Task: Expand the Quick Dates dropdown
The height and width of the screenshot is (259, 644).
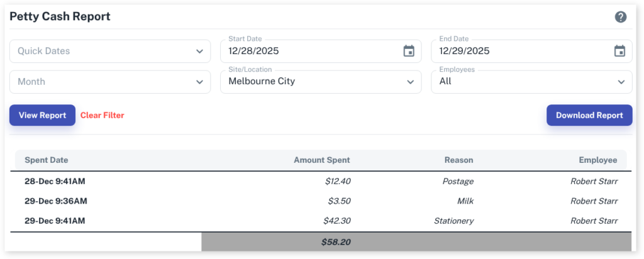Action: [110, 51]
